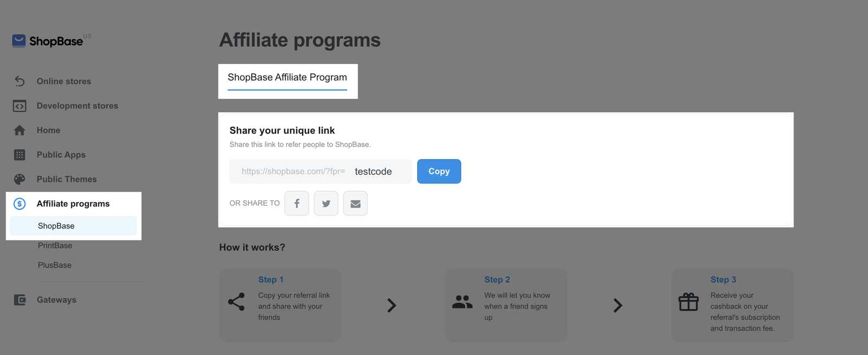Select PrintBase in the sidebar
This screenshot has width=868, height=355.
(x=55, y=245)
